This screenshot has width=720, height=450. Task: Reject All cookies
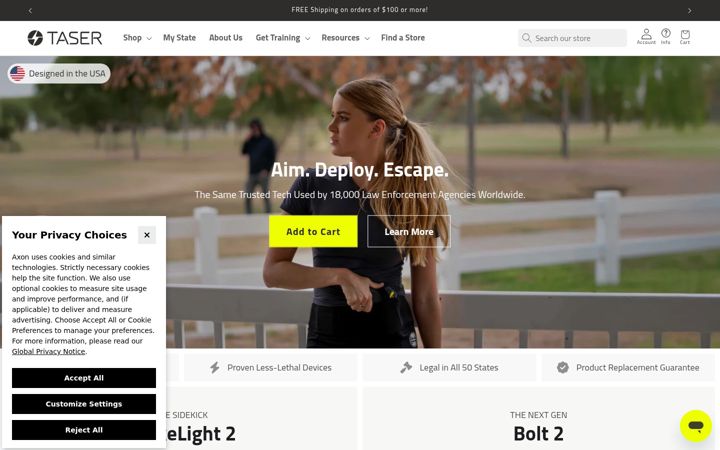pos(84,430)
